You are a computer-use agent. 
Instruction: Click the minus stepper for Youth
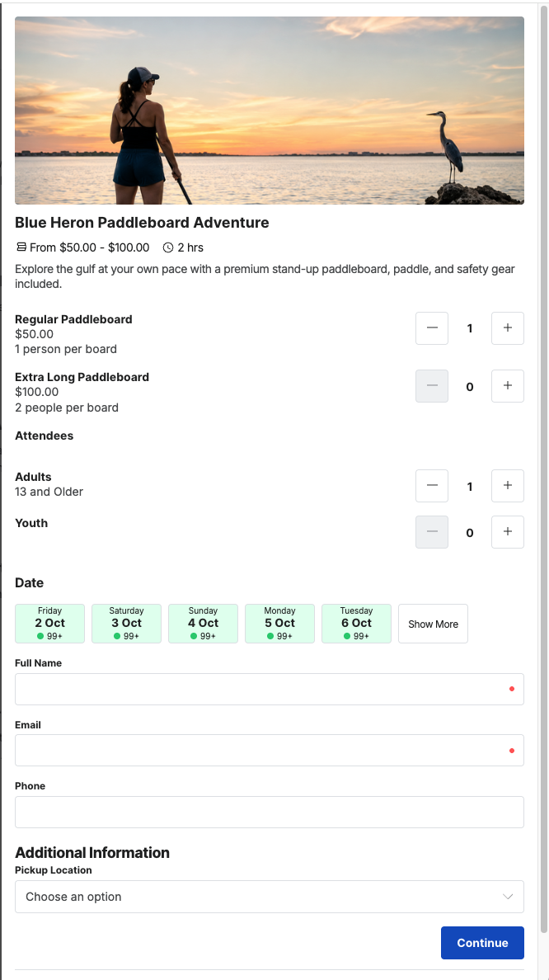click(432, 532)
